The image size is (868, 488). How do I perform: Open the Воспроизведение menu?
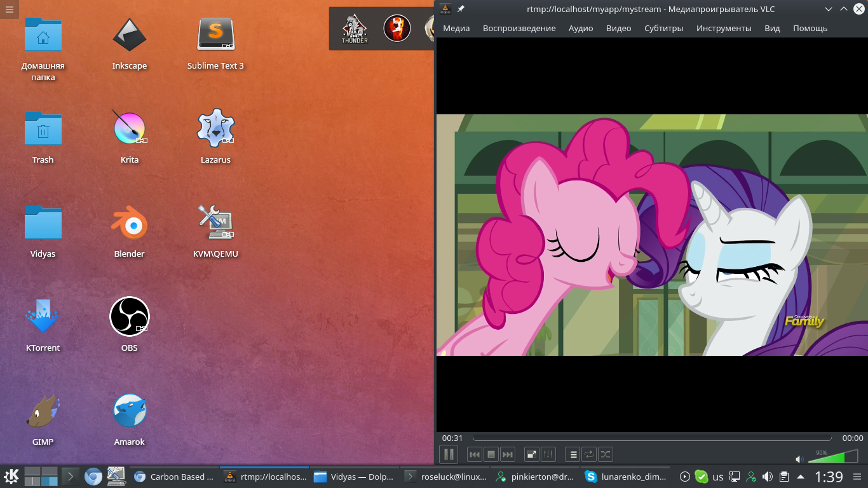point(519,28)
